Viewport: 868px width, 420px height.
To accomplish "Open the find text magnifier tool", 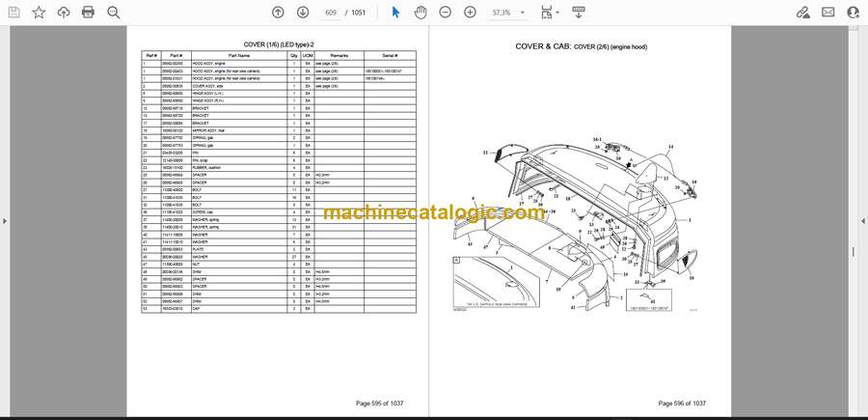I will click(x=114, y=13).
